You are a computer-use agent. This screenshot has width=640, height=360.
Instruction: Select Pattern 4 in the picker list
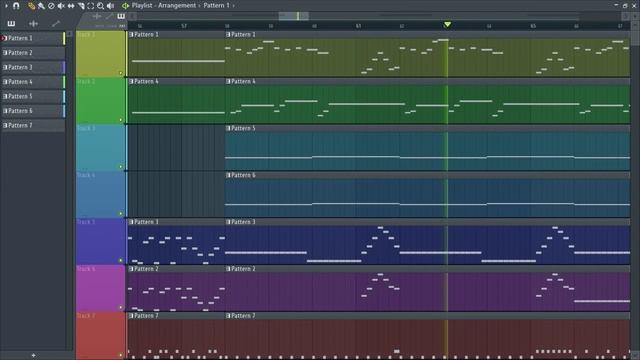tap(33, 82)
